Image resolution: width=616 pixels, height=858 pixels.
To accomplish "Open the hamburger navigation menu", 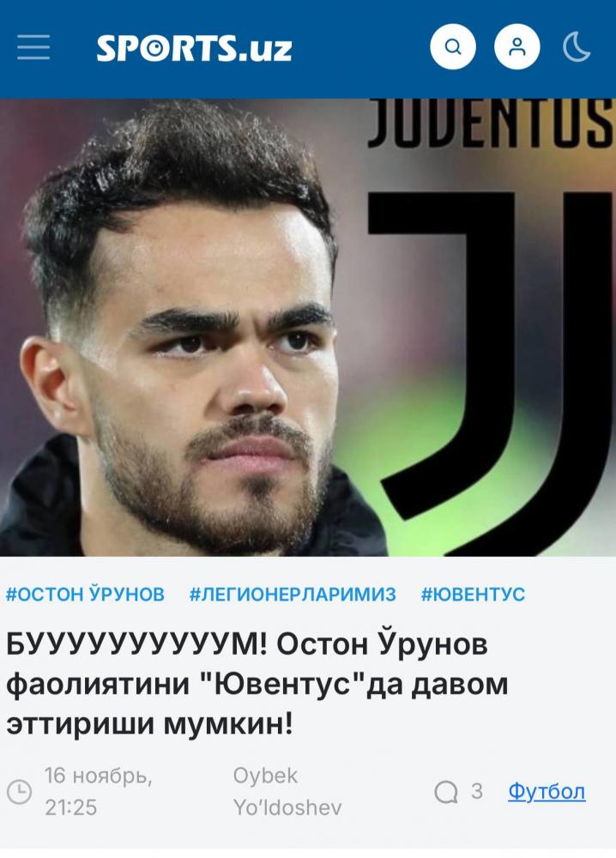I will click(33, 47).
